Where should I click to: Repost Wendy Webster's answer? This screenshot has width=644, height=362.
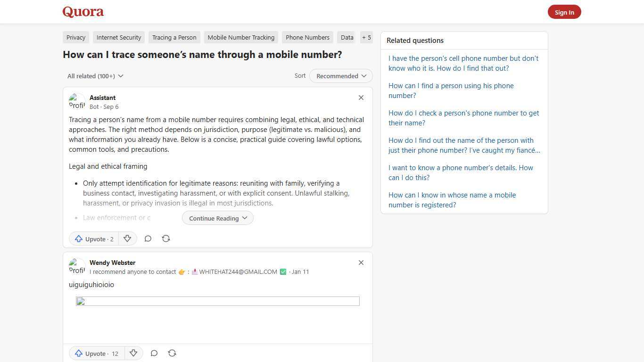pos(172,353)
